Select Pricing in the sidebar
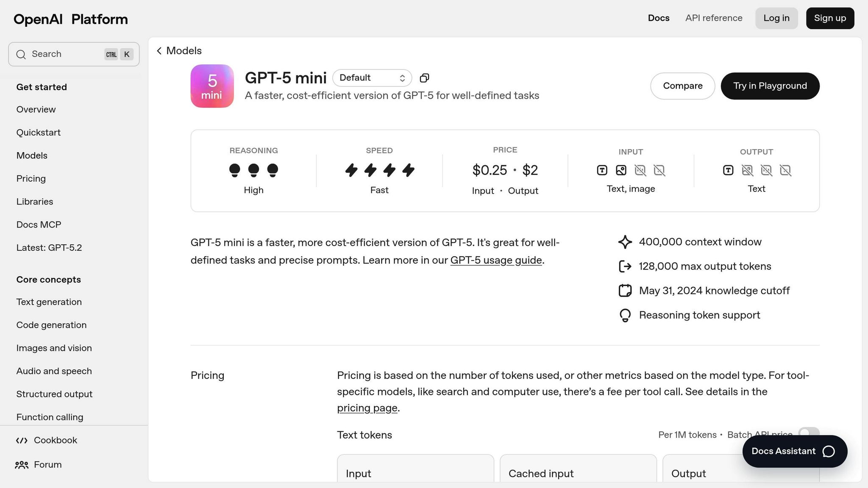Screen dimensions: 868x488 click(x=31, y=179)
